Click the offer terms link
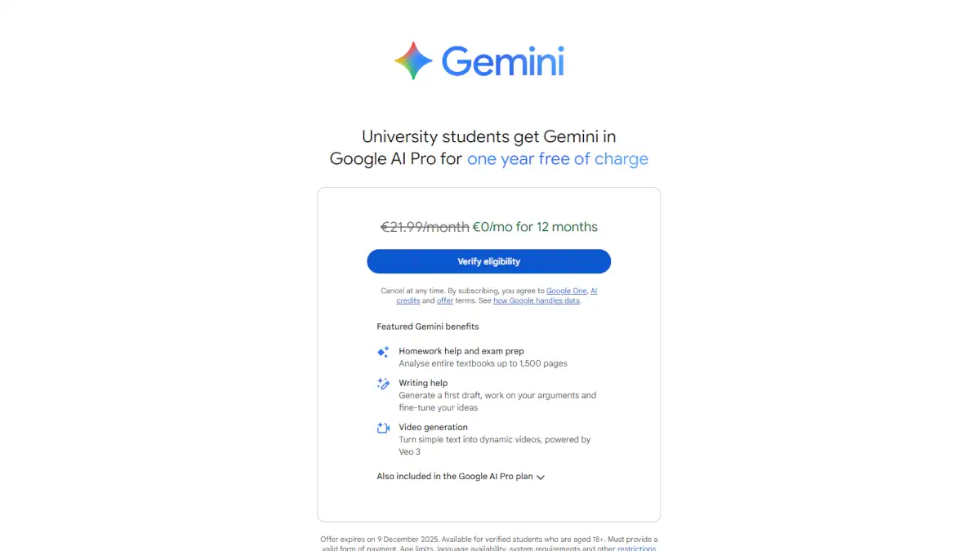This screenshot has width=980, height=551. tap(445, 300)
